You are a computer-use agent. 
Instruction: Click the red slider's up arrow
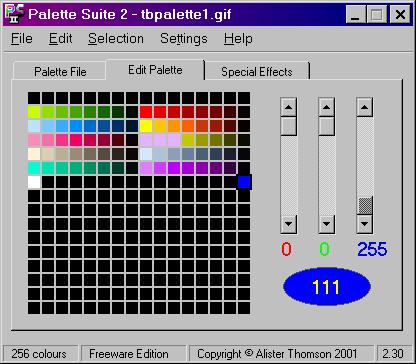point(289,107)
